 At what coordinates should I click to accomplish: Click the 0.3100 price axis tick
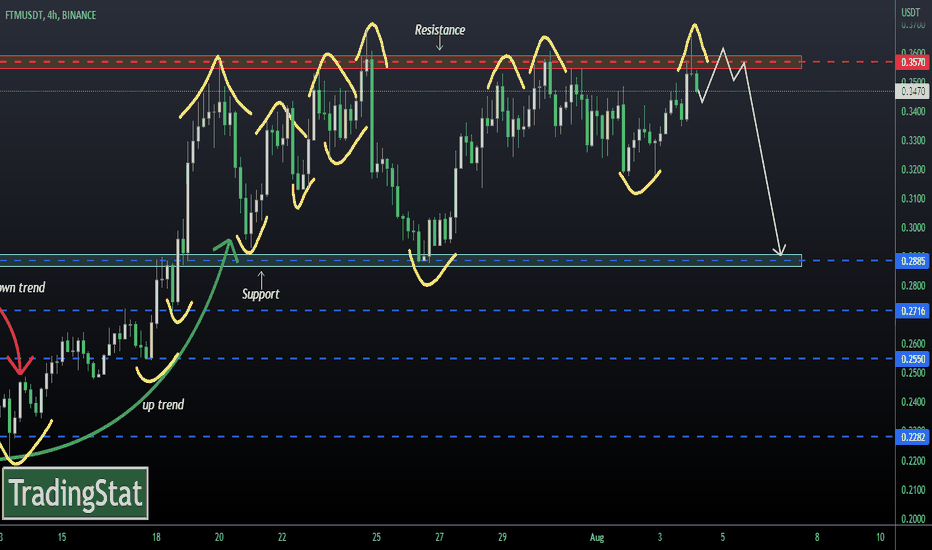(913, 199)
